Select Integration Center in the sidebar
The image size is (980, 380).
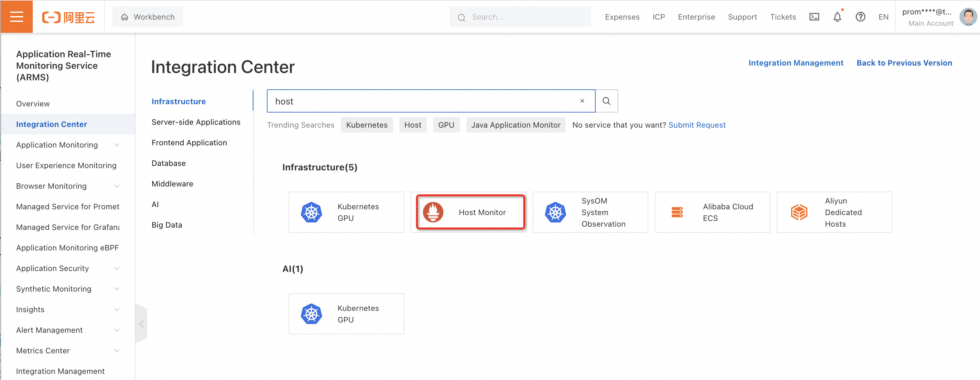click(51, 124)
